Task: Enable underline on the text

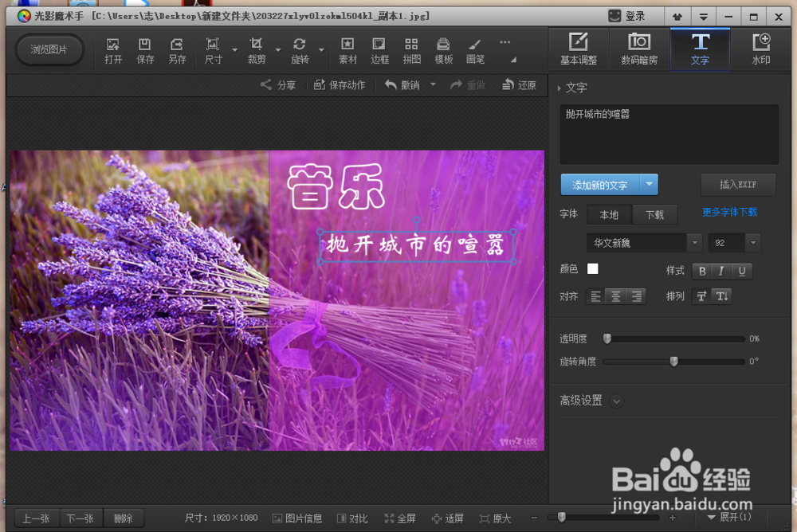Action: click(742, 271)
